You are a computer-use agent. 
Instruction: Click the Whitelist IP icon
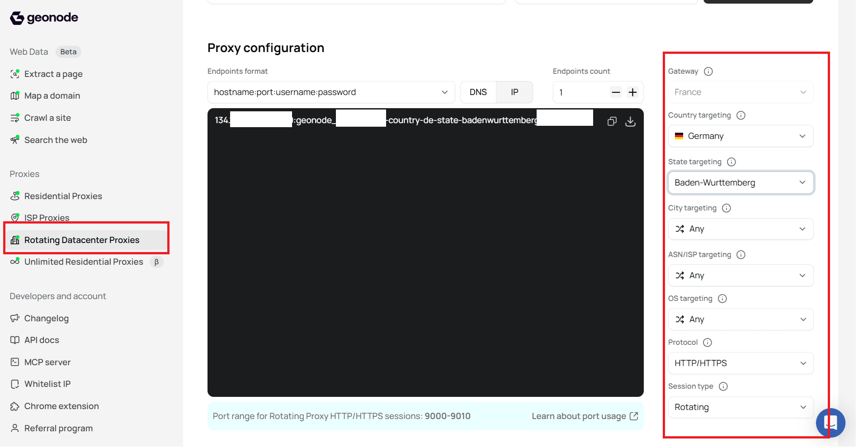click(15, 384)
